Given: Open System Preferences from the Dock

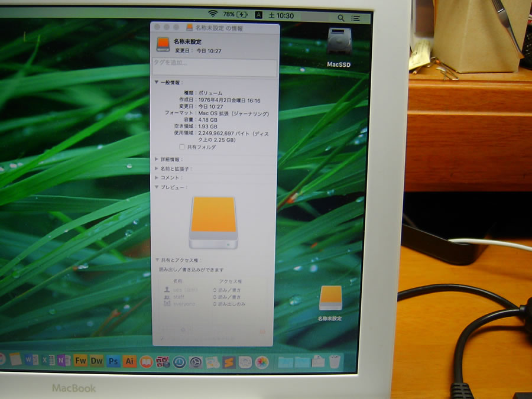Looking at the screenshot, I should 196,362.
